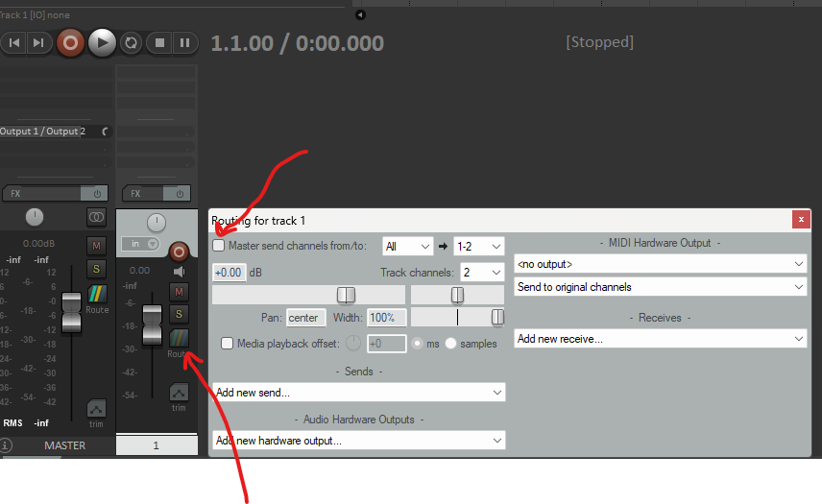This screenshot has width=822, height=504.
Task: Mute the master track
Action: tap(96, 246)
